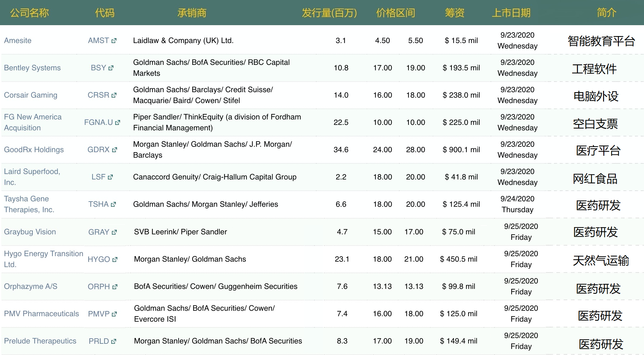Open external link icon next to GRAY
This screenshot has height=355, width=644.
coord(114,232)
